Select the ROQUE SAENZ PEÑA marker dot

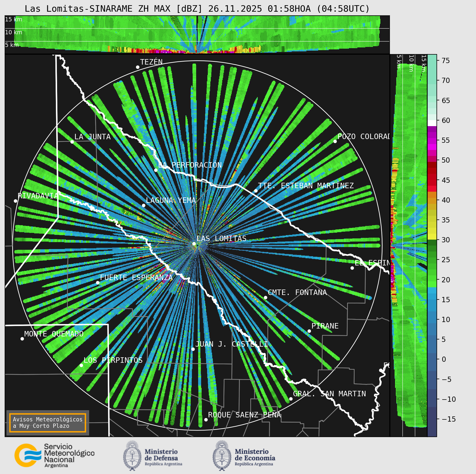tap(206, 420)
